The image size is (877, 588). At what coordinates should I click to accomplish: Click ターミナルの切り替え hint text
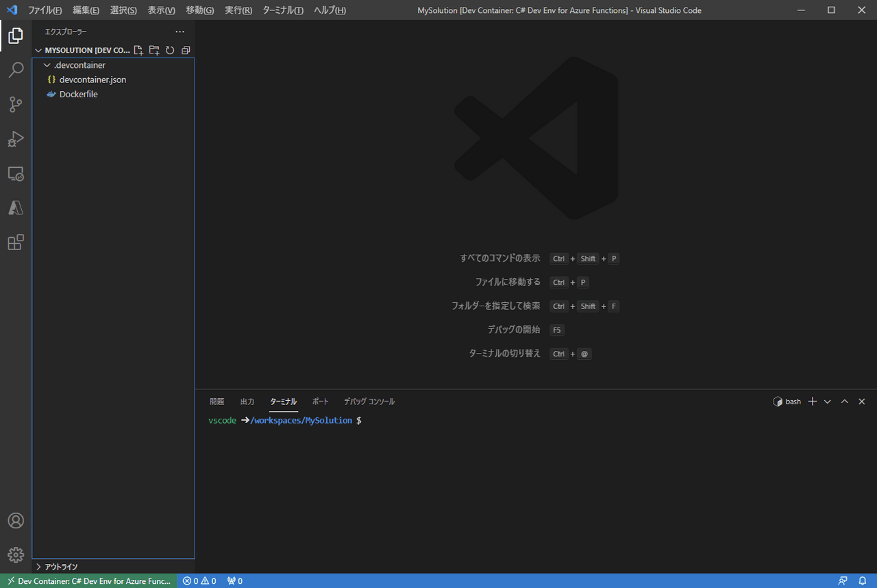click(x=504, y=354)
